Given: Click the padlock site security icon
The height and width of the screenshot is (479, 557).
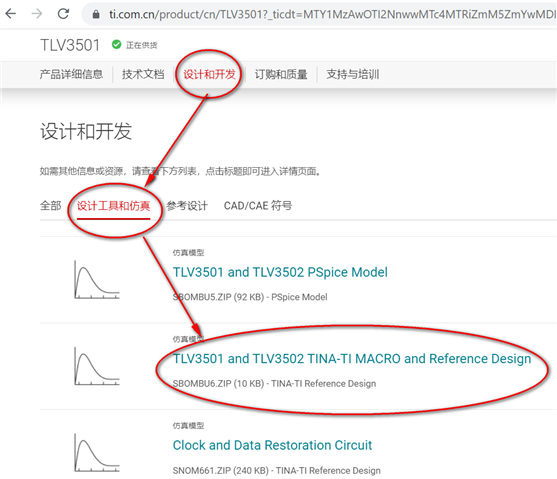Looking at the screenshot, I should point(96,14).
